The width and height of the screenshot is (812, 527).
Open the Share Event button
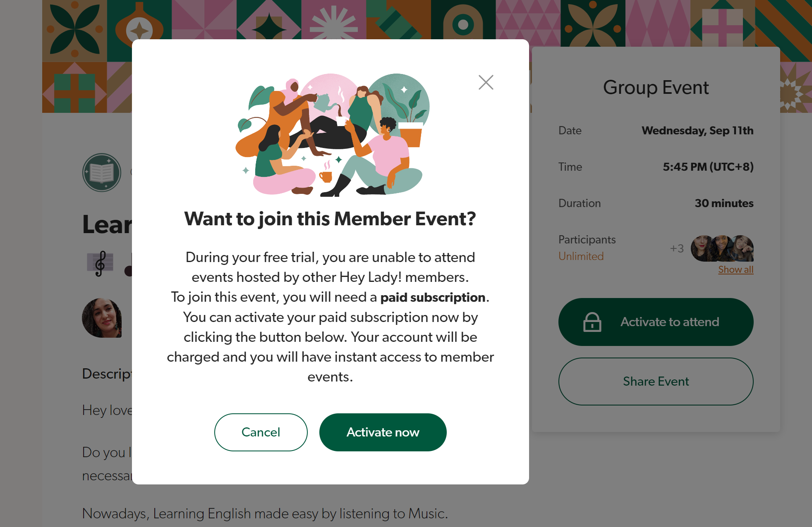[x=656, y=381]
